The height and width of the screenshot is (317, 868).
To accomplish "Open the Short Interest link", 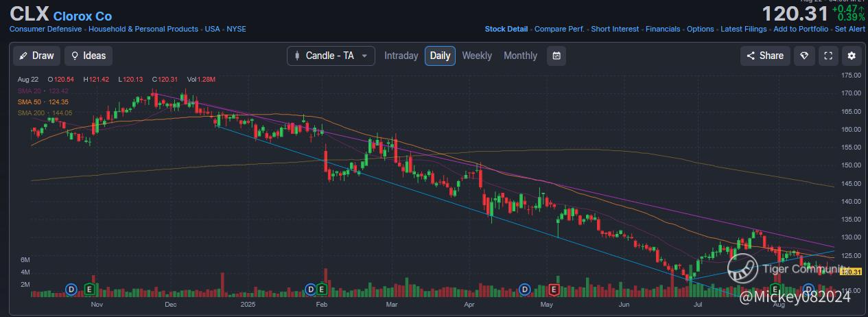I will coord(615,29).
